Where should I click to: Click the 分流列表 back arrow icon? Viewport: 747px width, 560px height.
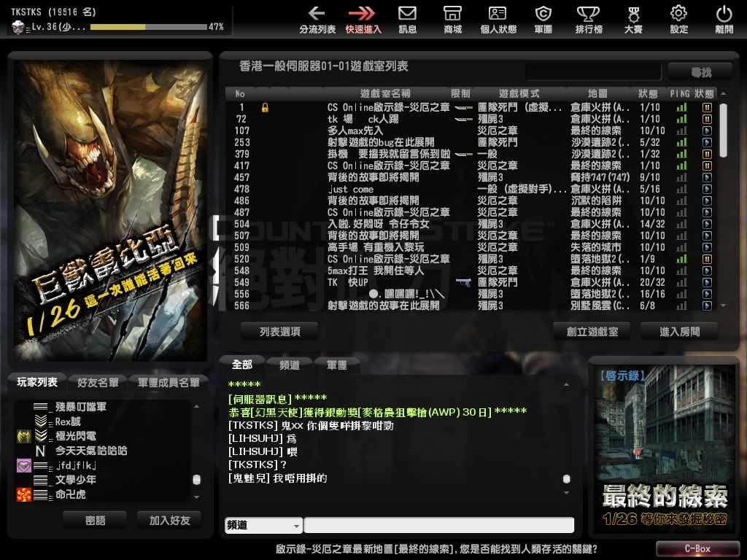click(317, 14)
